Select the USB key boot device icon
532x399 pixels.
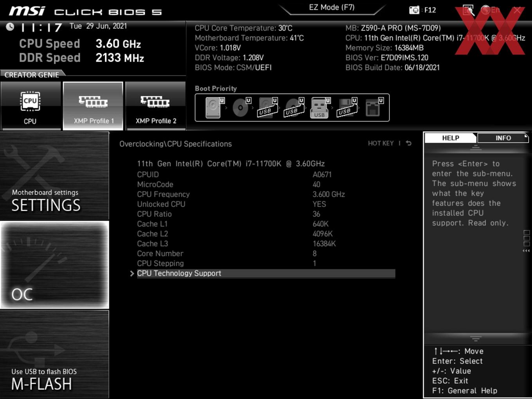(x=320, y=107)
